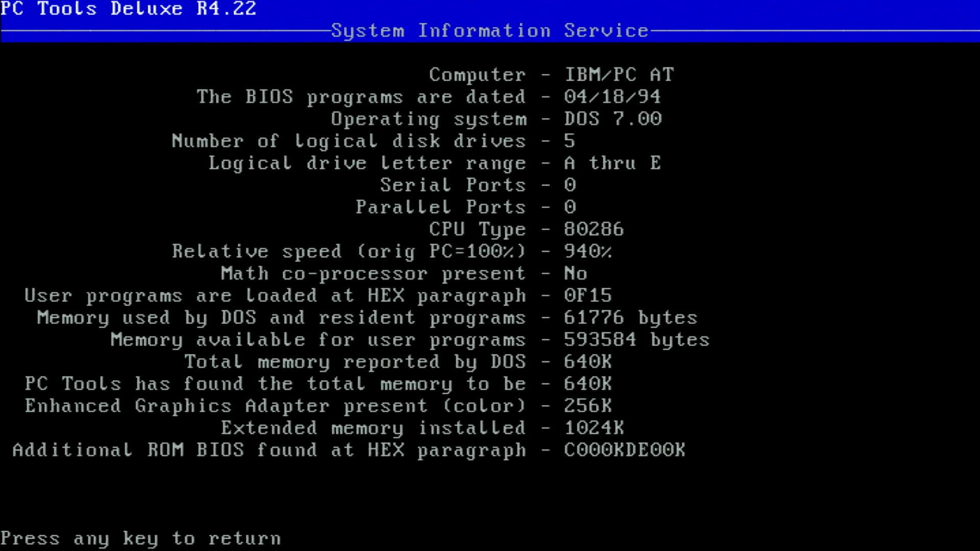Viewport: 980px width, 551px height.
Task: Click 'The BIOS programs are dated' label
Action: pyautogui.click(x=361, y=97)
